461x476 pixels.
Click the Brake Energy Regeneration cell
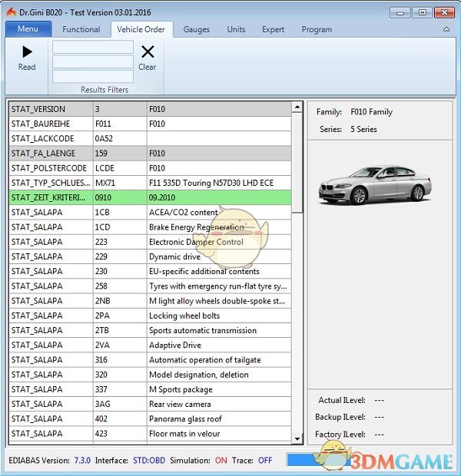coord(219,227)
